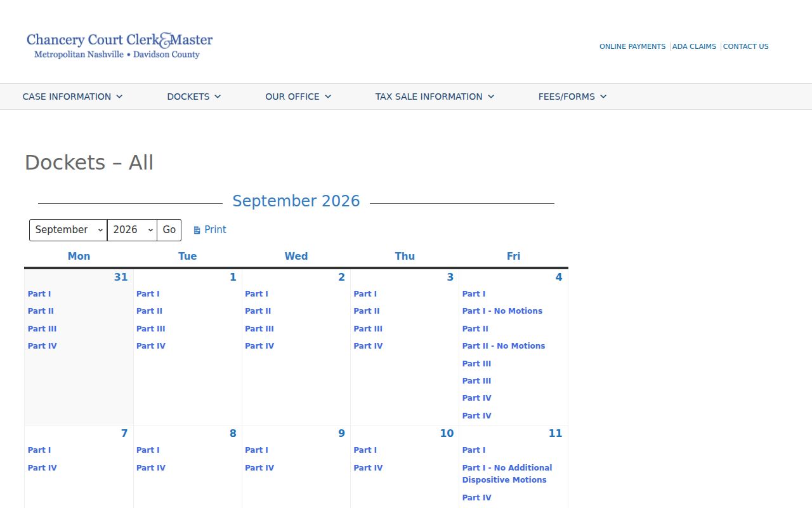Open Part II docket on Wednesday 2

pyautogui.click(x=258, y=311)
